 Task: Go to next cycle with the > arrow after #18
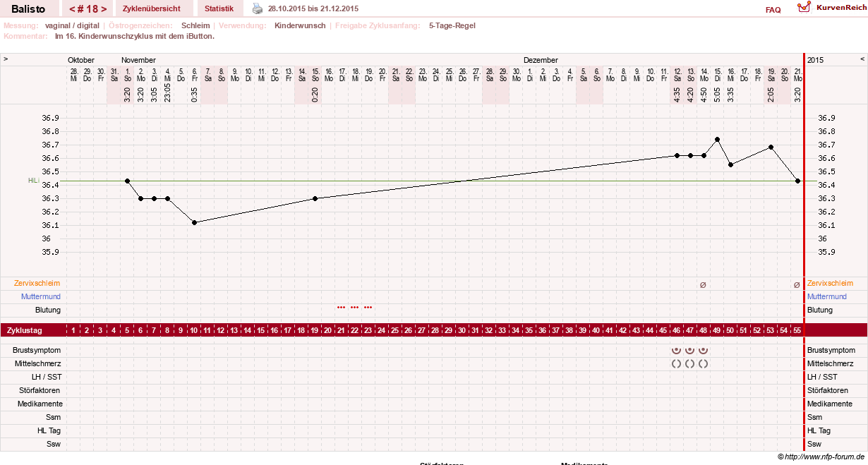pos(104,9)
